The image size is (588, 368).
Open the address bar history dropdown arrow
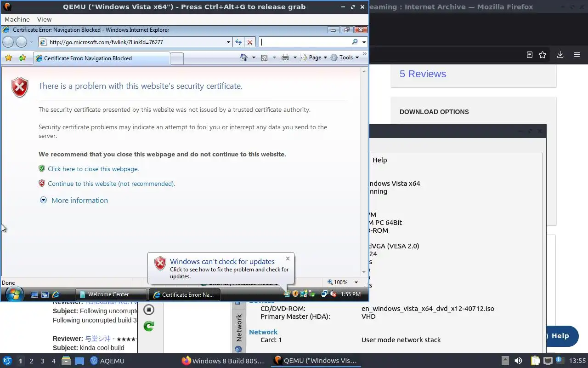click(x=228, y=42)
